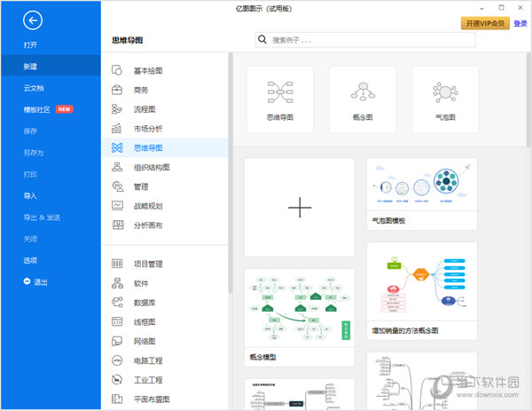Image resolution: width=532 pixels, height=411 pixels.
Task: Click the 流程图 category label
Action: (x=145, y=109)
